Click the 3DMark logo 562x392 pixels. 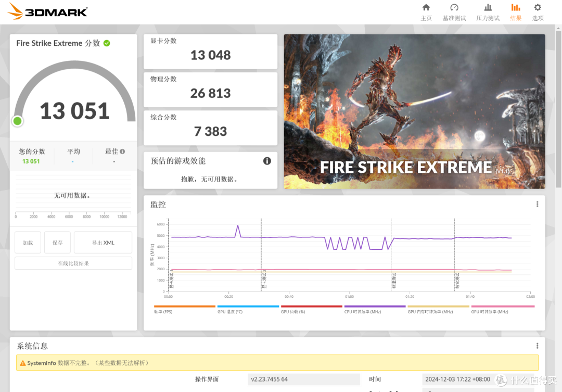point(47,11)
